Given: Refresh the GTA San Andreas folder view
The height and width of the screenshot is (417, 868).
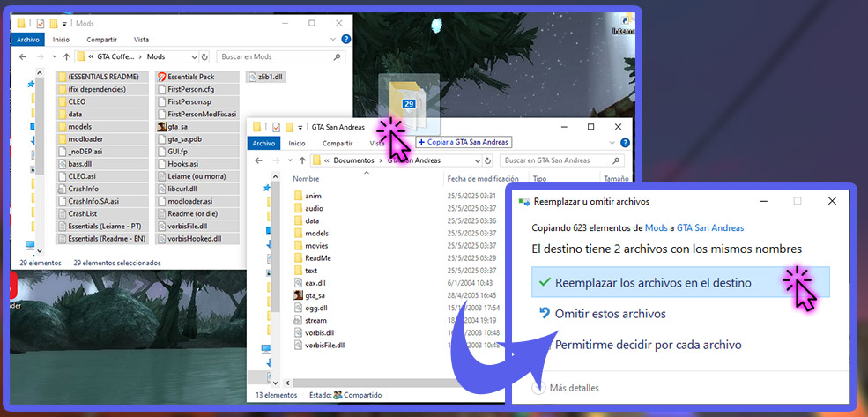Looking at the screenshot, I should click(487, 160).
